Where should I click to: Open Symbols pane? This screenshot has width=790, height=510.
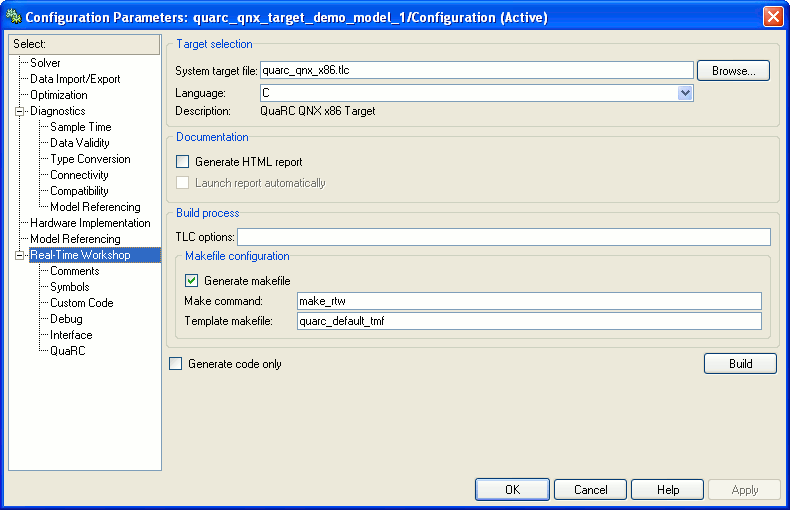(x=70, y=287)
